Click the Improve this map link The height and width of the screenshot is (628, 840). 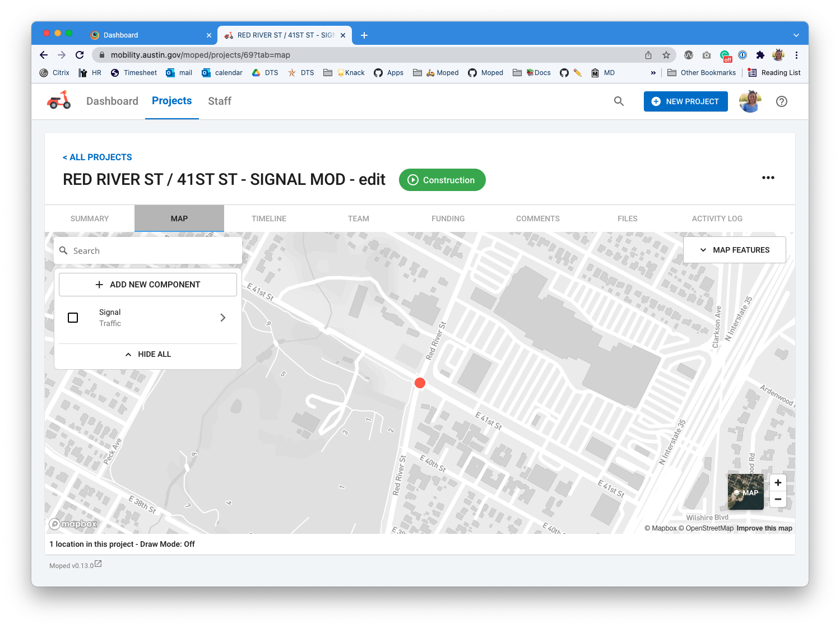[x=764, y=528]
